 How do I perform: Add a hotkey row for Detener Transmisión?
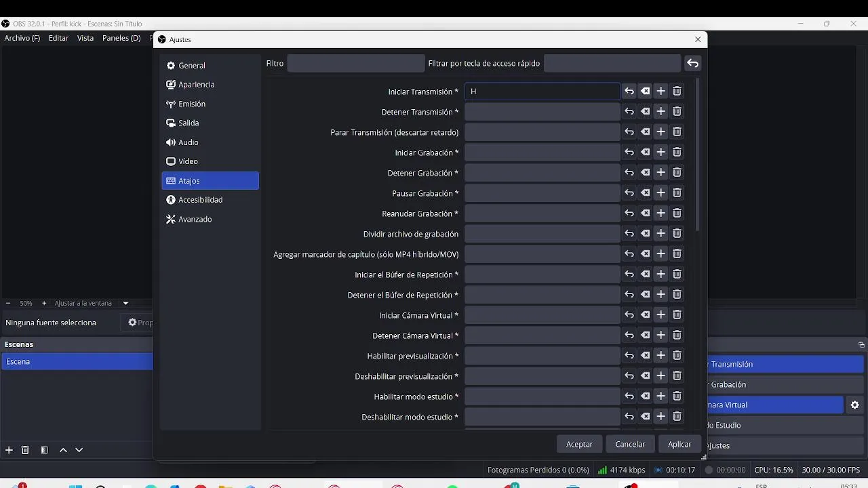[661, 112]
